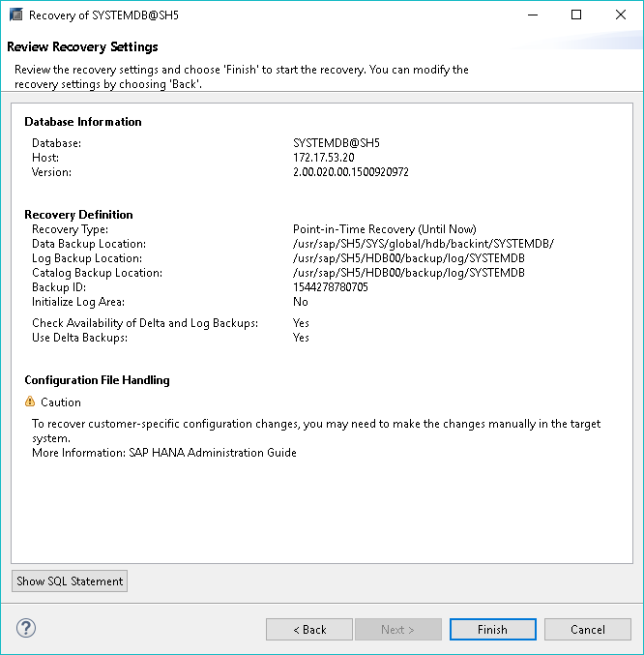Maximize the Recovery dialog window
The height and width of the screenshot is (655, 644).
pyautogui.click(x=576, y=15)
